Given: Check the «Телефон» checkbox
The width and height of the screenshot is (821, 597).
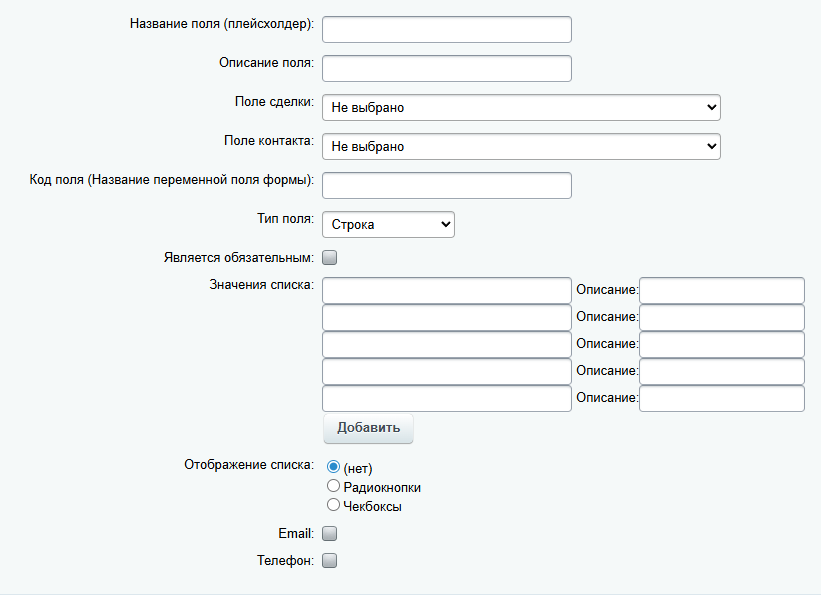Looking at the screenshot, I should [330, 561].
